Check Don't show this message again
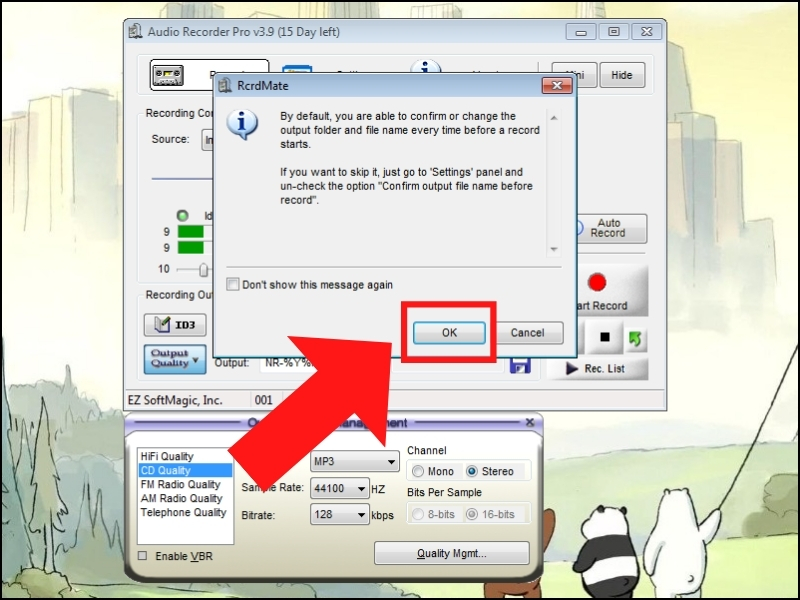This screenshot has height=600, width=800. click(x=233, y=284)
